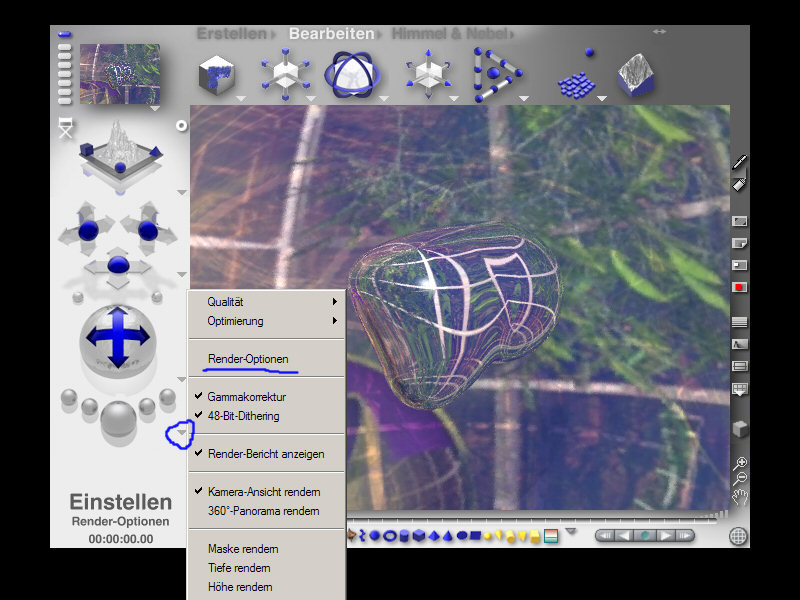Click the Display modes cube icon
The height and width of the screenshot is (600, 800).
[739, 429]
